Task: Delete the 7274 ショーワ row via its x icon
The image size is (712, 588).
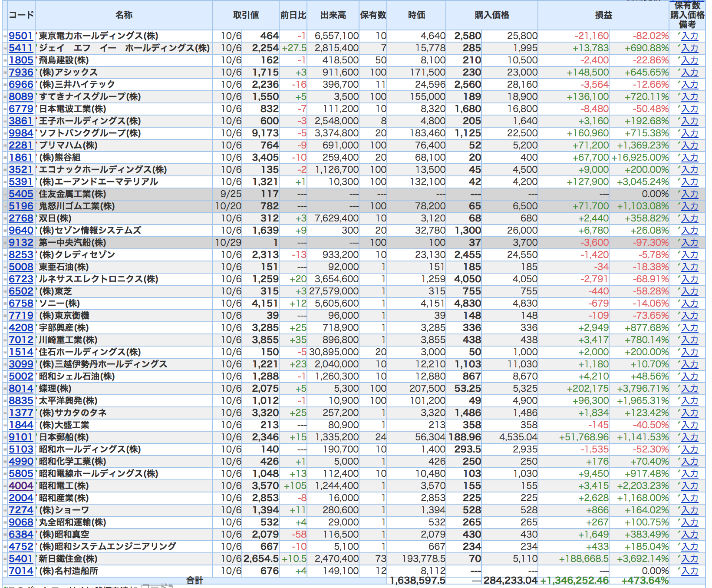Action: coord(5,510)
